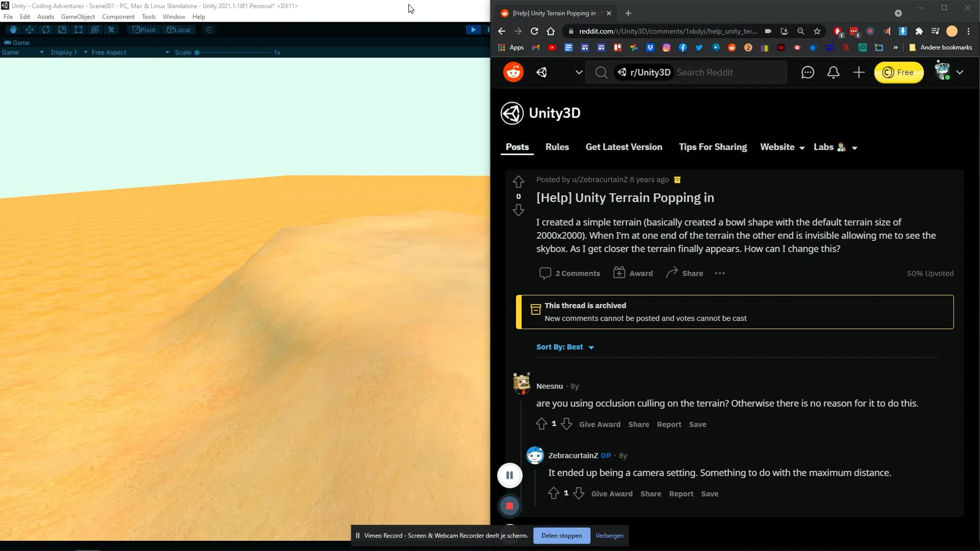The width and height of the screenshot is (980, 551).
Task: Click Delen stoppen to stop sharing
Action: [561, 536]
